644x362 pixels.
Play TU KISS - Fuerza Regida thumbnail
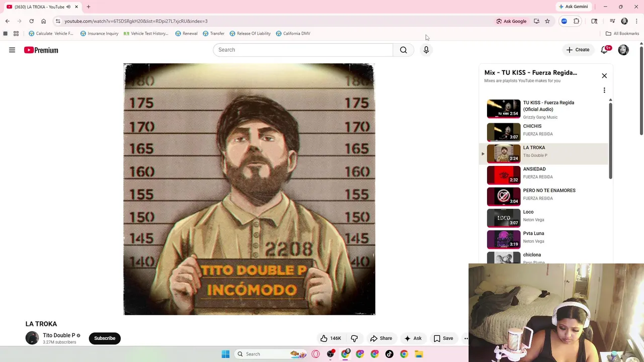[504, 108]
